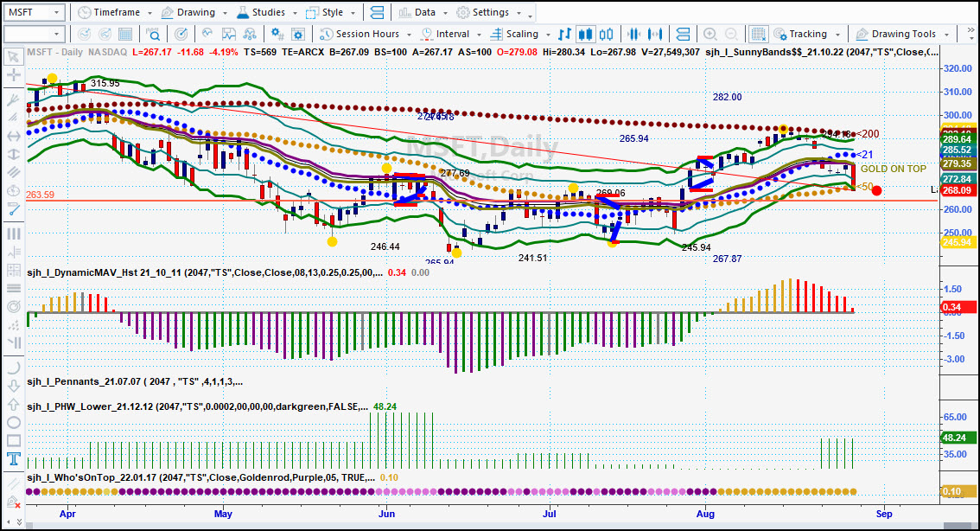Click the green 289.64 price axis label
Image resolution: width=980 pixels, height=531 pixels.
click(957, 139)
